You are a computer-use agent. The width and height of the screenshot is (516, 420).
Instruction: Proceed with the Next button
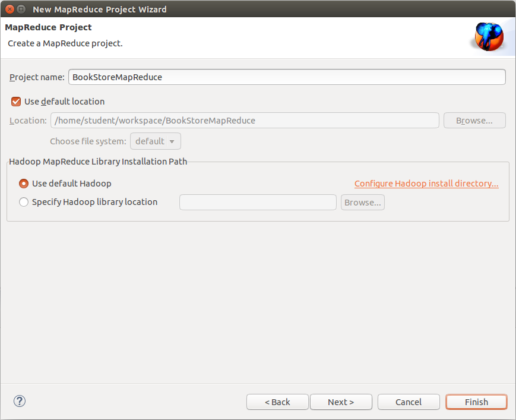tap(341, 402)
